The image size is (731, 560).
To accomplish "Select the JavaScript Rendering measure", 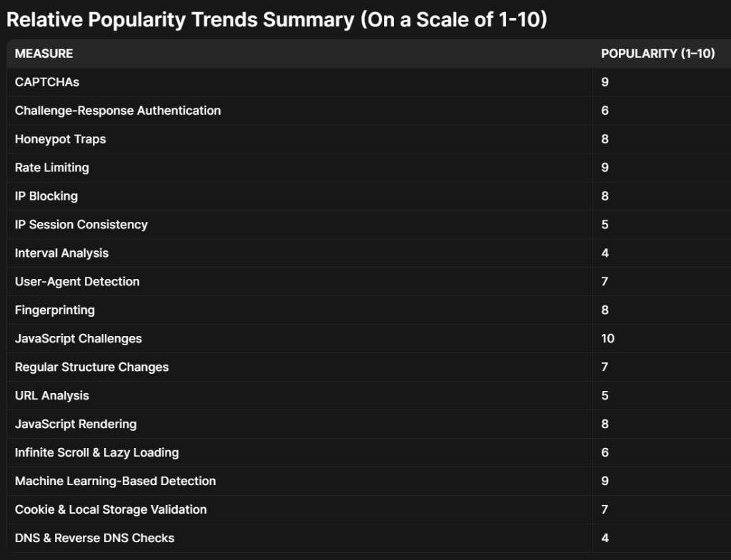I will click(76, 424).
